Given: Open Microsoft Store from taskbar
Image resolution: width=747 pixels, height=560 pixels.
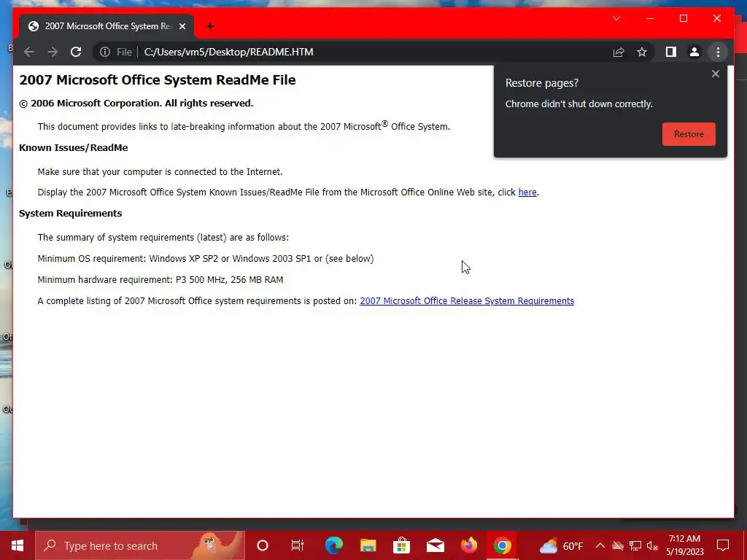Looking at the screenshot, I should point(402,545).
